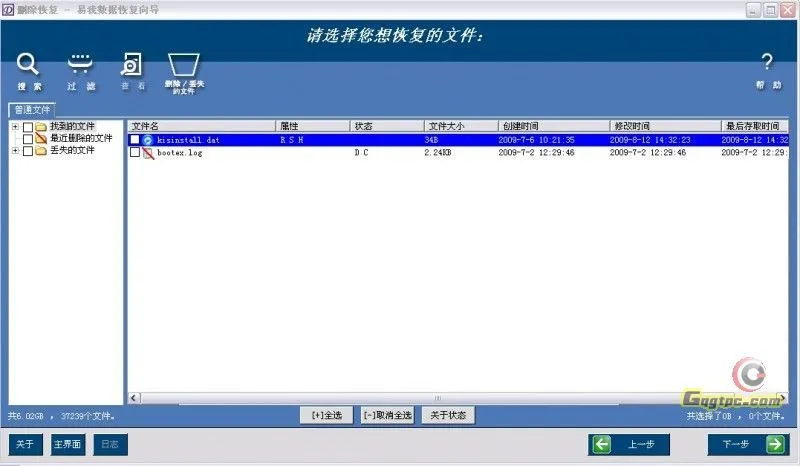Click the horizontal scrollbar thumb
The height and width of the screenshot is (466, 800).
coord(437,398)
